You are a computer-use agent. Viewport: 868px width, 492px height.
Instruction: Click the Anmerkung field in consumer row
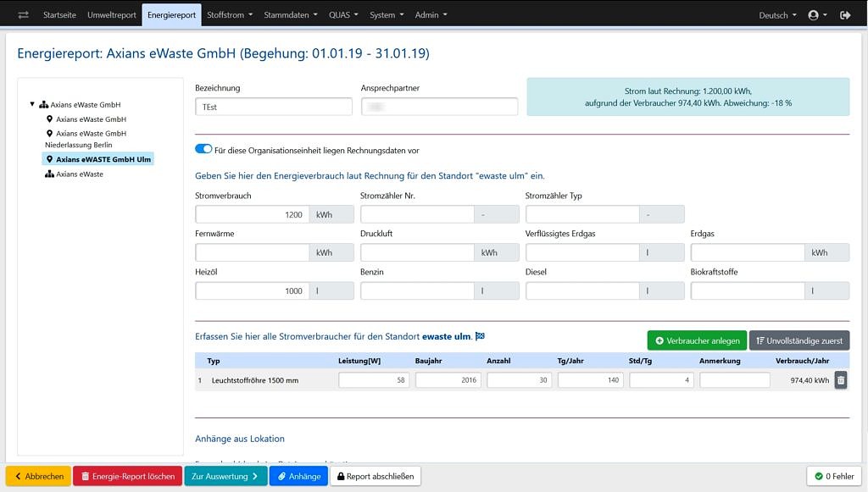[735, 380]
